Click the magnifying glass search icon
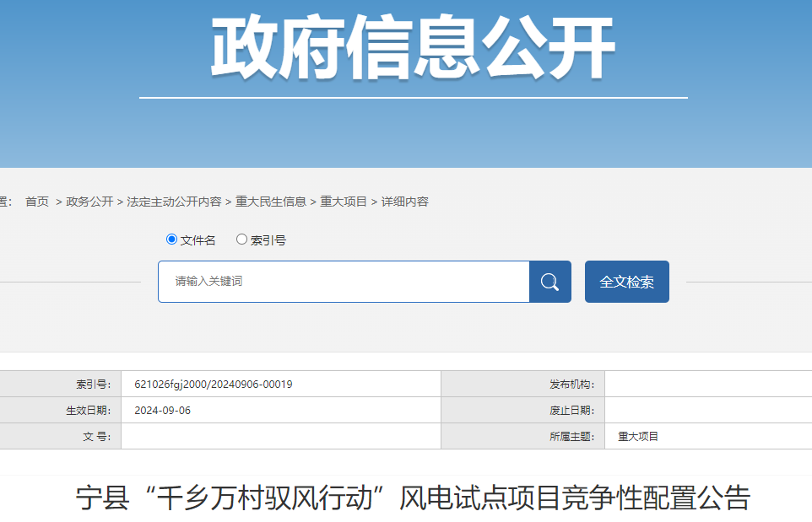The image size is (812, 522). point(549,282)
